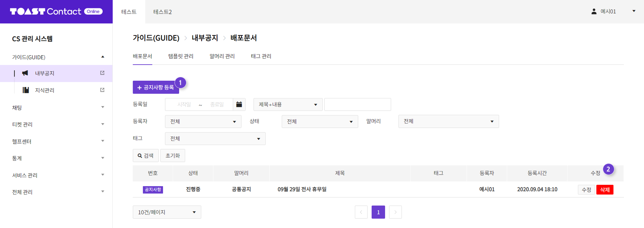Click the red 삭제 delete button
This screenshot has width=644, height=228.
(605, 190)
